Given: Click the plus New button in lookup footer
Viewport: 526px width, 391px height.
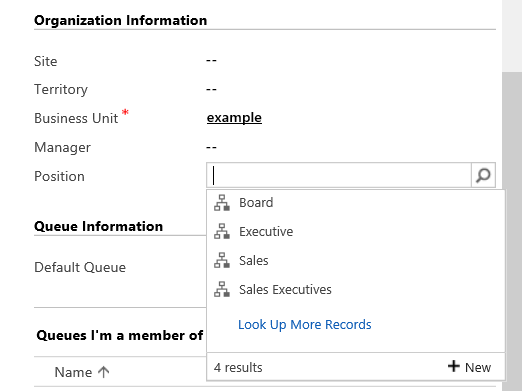Looking at the screenshot, I should (x=469, y=367).
